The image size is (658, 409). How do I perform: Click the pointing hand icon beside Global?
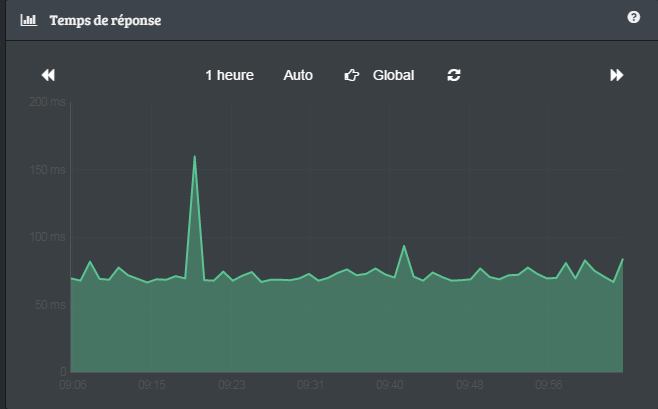pyautogui.click(x=351, y=75)
